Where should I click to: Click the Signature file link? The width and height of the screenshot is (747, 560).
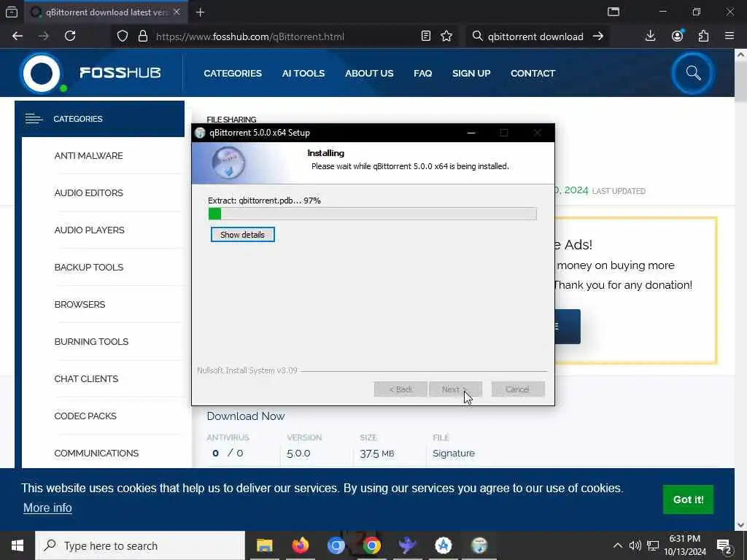coord(454,454)
